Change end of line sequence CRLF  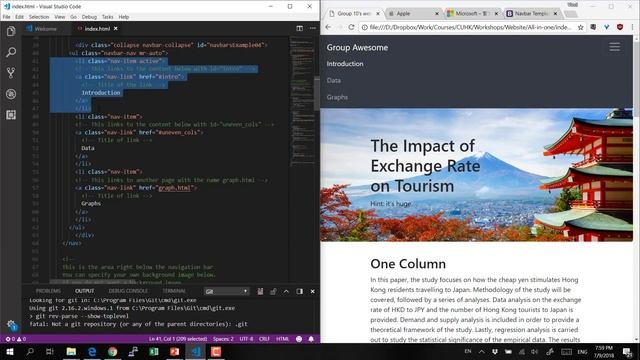(x=264, y=339)
